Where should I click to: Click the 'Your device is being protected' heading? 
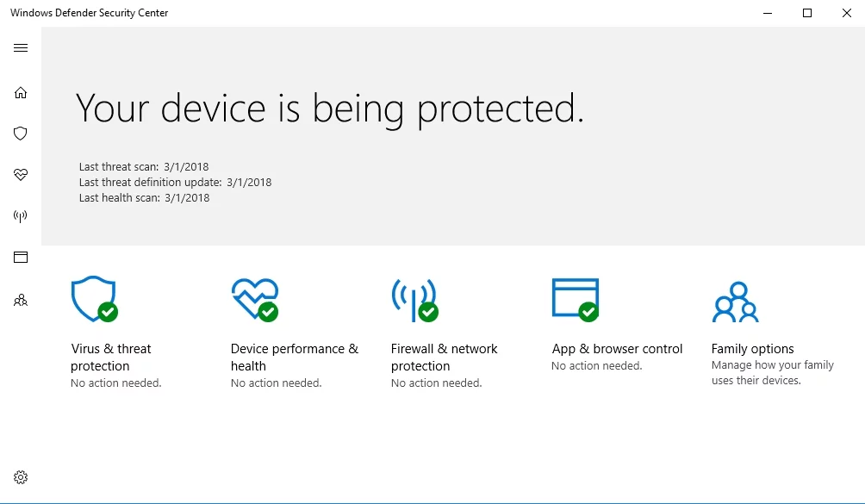(x=330, y=109)
